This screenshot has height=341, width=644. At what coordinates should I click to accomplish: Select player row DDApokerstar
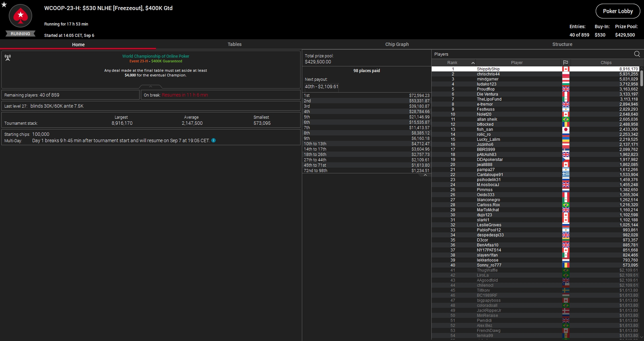(x=535, y=160)
